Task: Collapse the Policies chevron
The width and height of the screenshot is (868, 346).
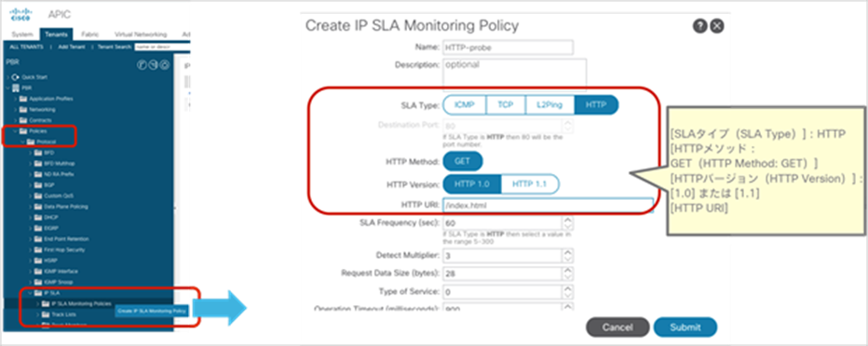Action: tap(16, 131)
